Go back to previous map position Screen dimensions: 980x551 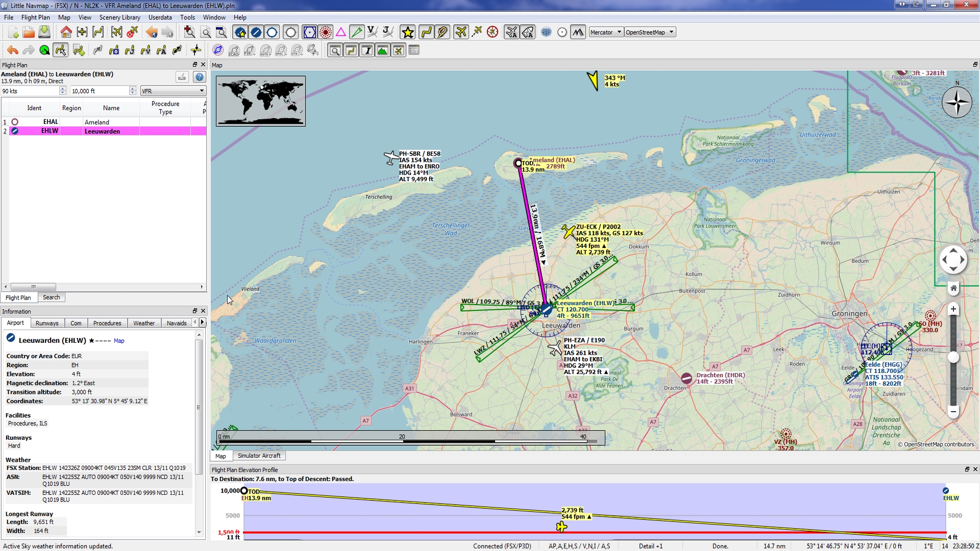[152, 32]
